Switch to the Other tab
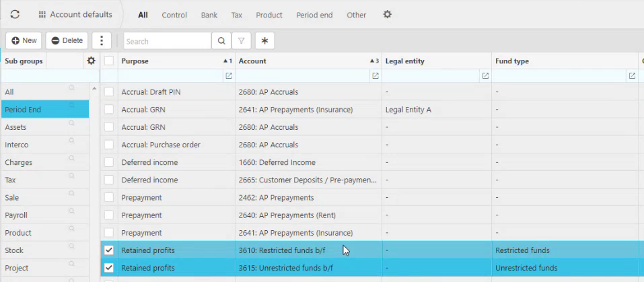The height and width of the screenshot is (282, 644). (x=356, y=15)
